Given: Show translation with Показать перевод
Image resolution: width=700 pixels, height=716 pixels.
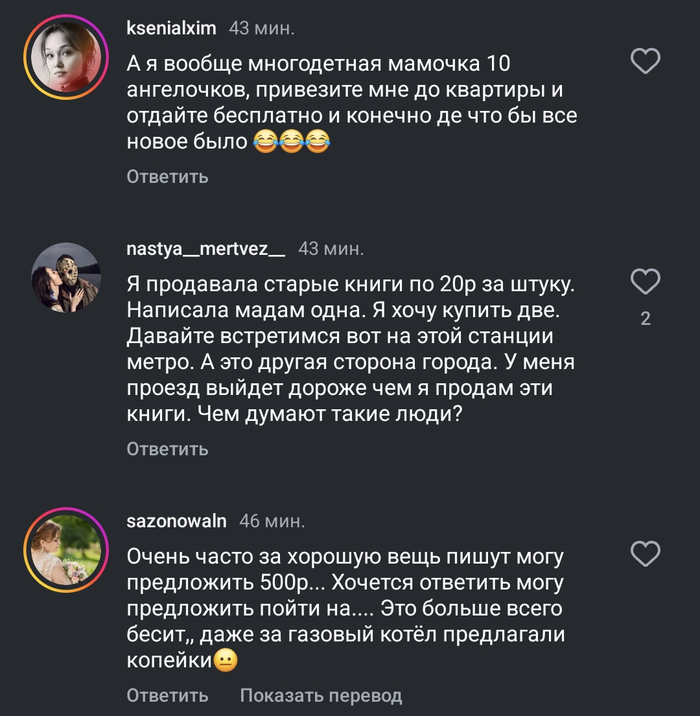Looking at the screenshot, I should coord(321,695).
